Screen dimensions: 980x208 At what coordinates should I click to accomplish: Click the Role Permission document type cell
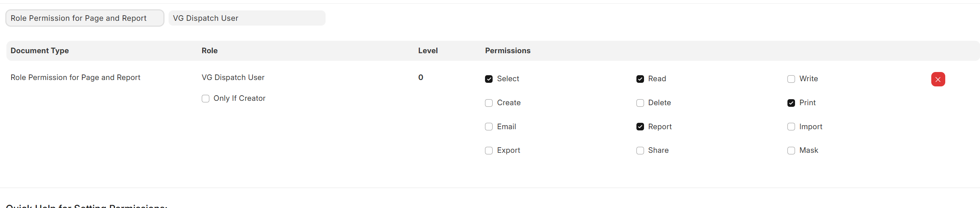(x=76, y=77)
